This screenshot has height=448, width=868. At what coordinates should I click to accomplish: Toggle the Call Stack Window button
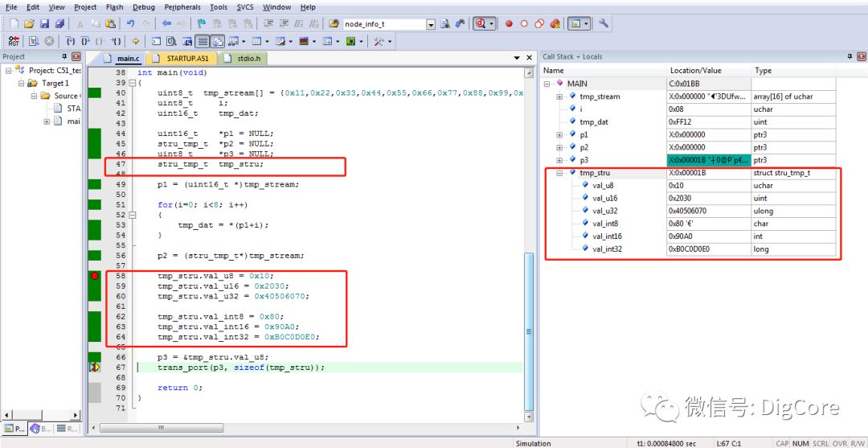[218, 42]
